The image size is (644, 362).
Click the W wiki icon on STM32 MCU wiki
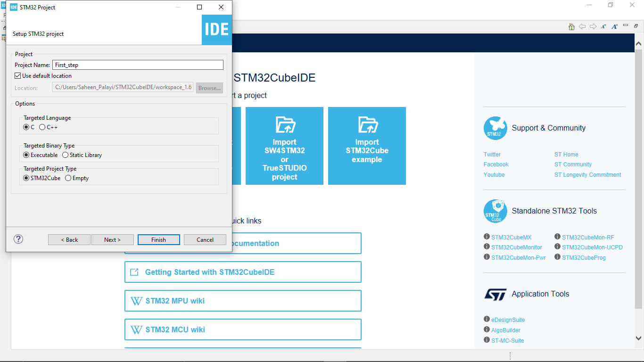136,329
